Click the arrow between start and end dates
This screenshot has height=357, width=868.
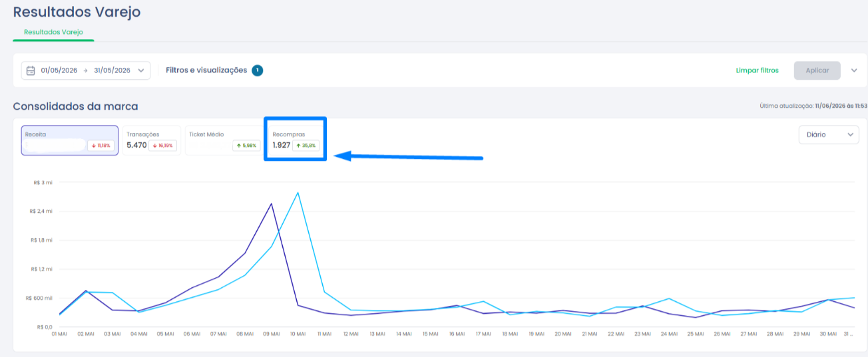click(86, 70)
